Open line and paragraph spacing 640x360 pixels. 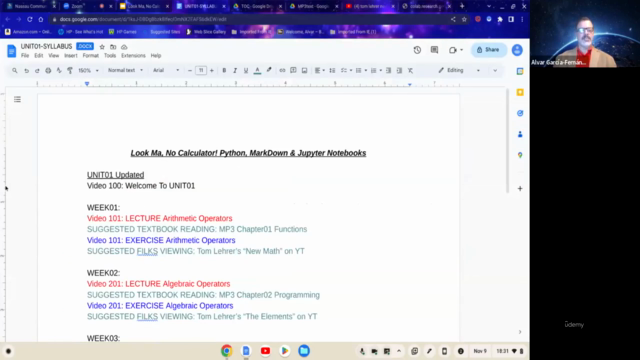(332, 71)
